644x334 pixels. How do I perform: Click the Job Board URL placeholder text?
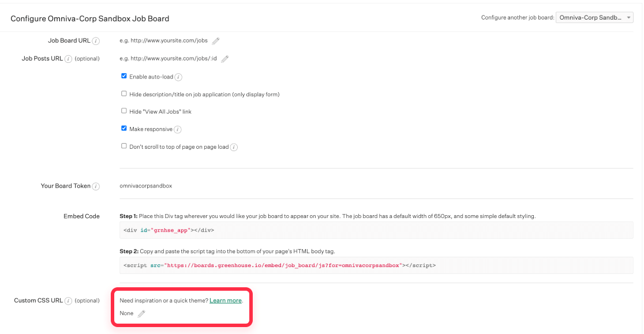tap(163, 40)
